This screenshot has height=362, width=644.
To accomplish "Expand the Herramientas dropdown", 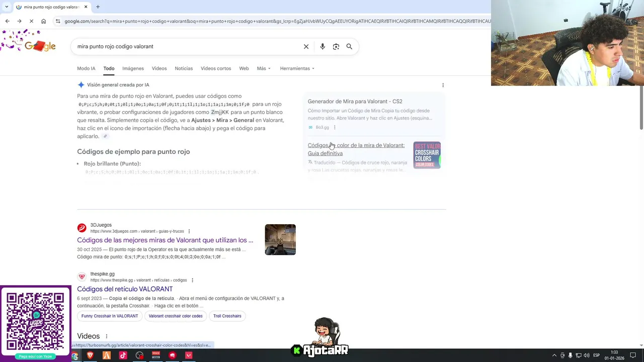I will [297, 68].
